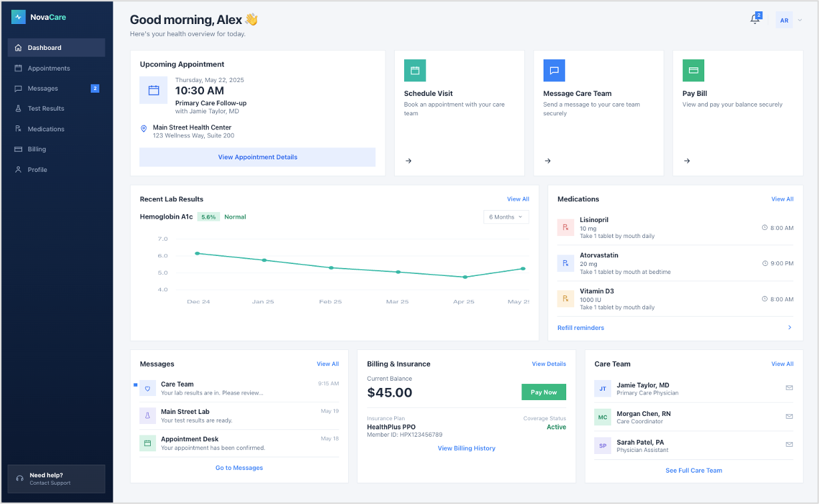Open Billing in sidebar
The width and height of the screenshot is (819, 504).
[x=56, y=149]
